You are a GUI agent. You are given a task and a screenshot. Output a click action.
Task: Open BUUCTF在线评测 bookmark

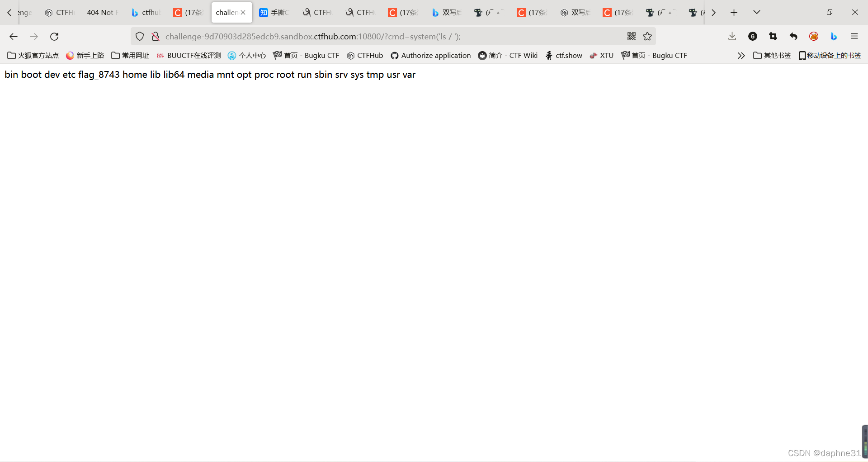click(x=189, y=56)
